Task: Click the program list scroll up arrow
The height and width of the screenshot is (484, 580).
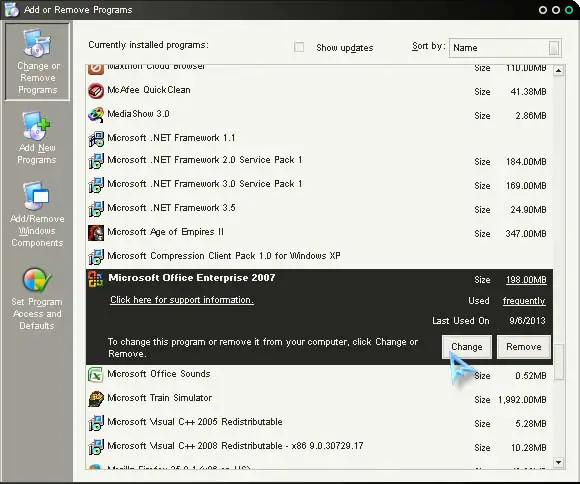Action: click(559, 70)
